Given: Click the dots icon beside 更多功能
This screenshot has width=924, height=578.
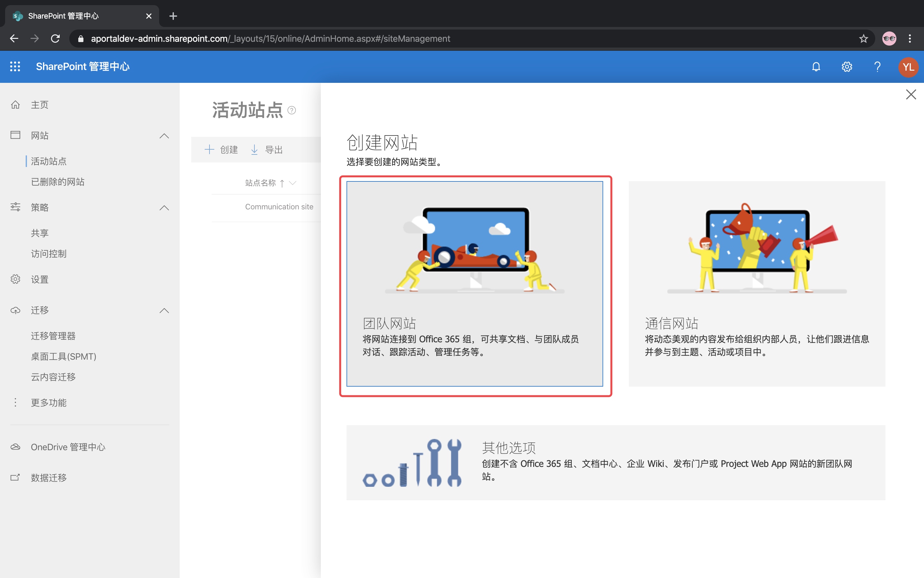Looking at the screenshot, I should [15, 402].
